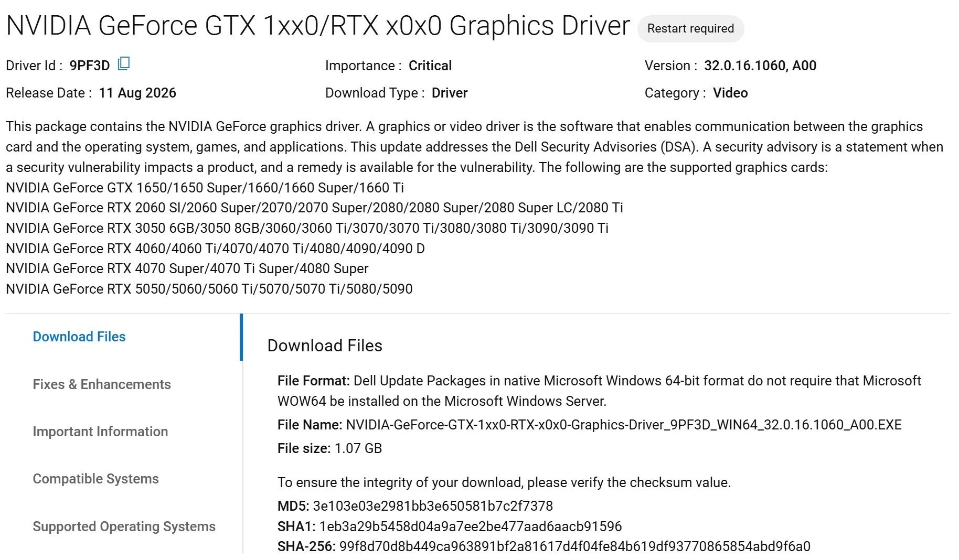Click the File Format description text

pyautogui.click(x=599, y=391)
